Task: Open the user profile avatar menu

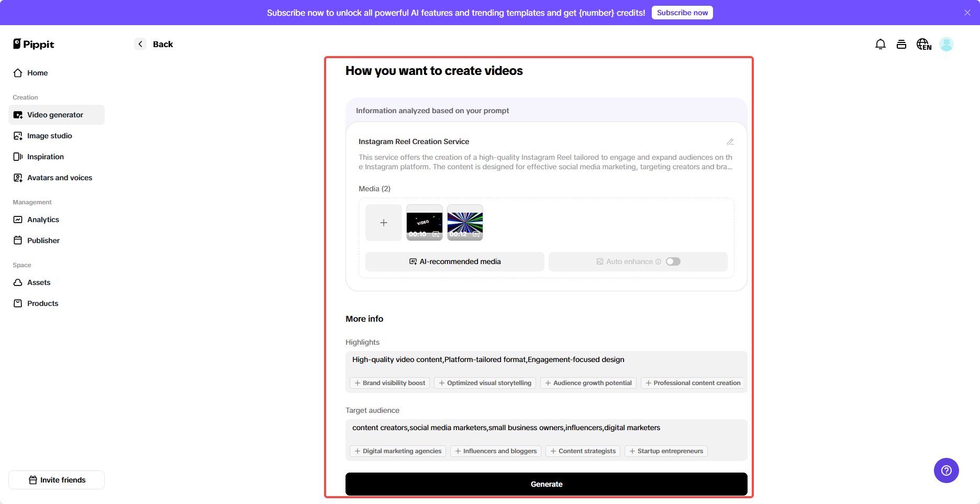Action: pos(946,44)
